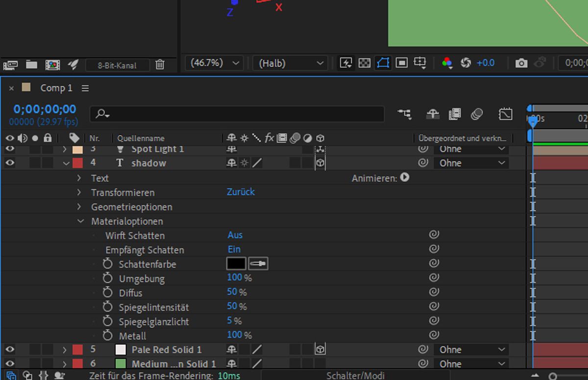Click Zurück to reset Transformieren
Image resolution: width=588 pixels, height=380 pixels.
tap(241, 192)
